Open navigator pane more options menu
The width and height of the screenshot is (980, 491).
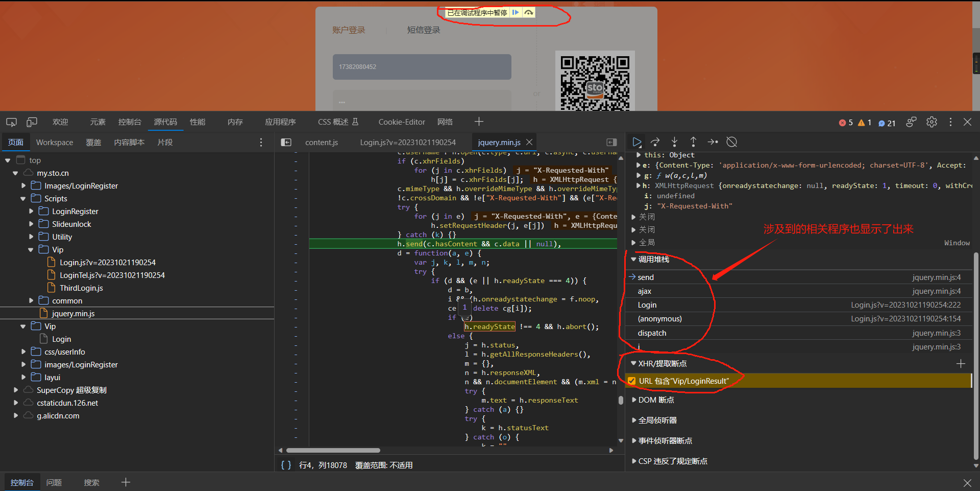pyautogui.click(x=261, y=143)
